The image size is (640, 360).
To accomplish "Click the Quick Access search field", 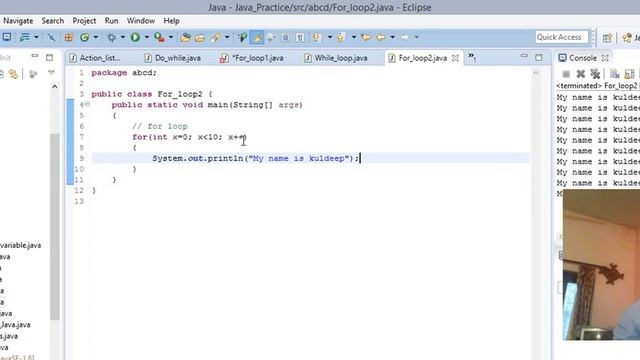I will pos(562,37).
